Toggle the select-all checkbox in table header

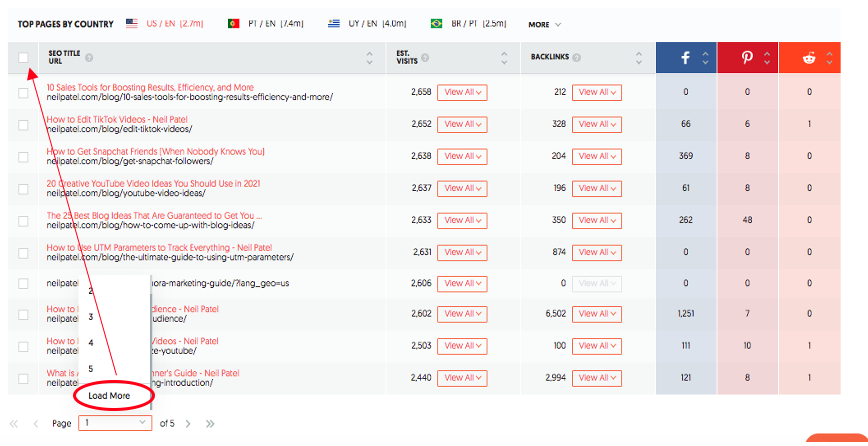tap(23, 58)
